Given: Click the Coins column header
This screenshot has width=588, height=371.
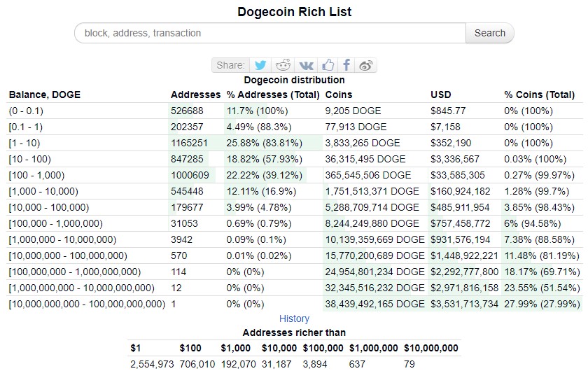Looking at the screenshot, I should pyautogui.click(x=339, y=94).
